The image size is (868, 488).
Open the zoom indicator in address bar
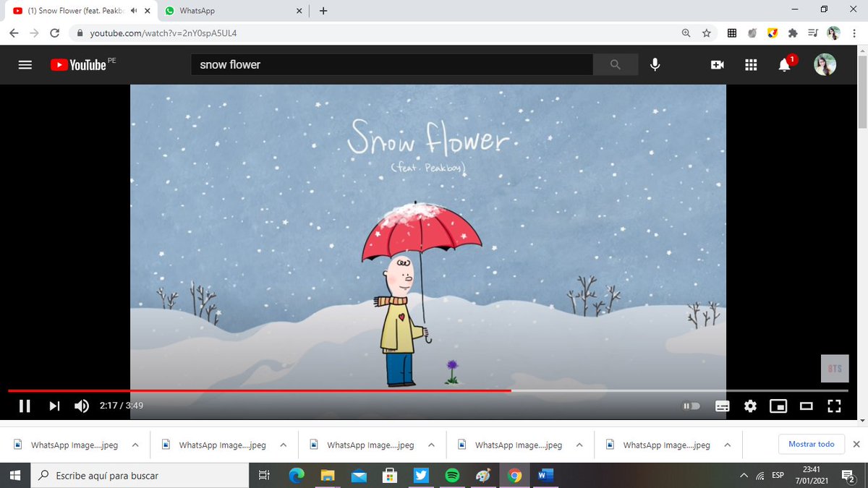pyautogui.click(x=686, y=33)
